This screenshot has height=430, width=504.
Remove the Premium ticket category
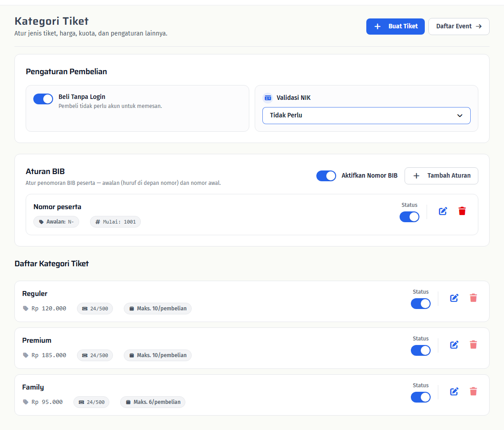click(473, 345)
